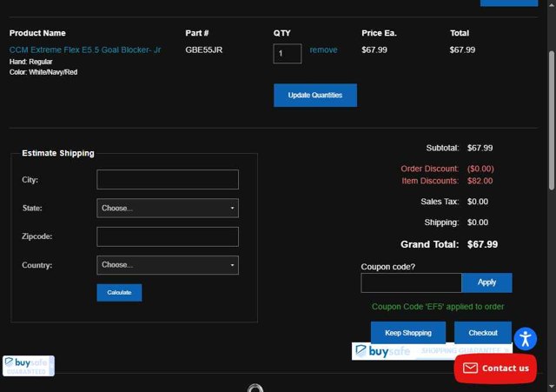Click the Grand Total $67.99 value
Screen dimensions: 556x392
click(x=482, y=244)
